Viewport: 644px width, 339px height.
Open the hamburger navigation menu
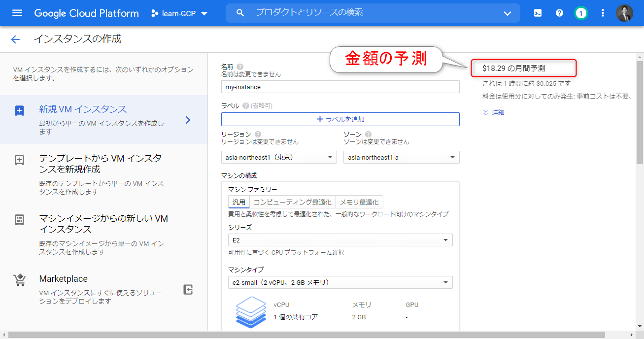click(17, 13)
